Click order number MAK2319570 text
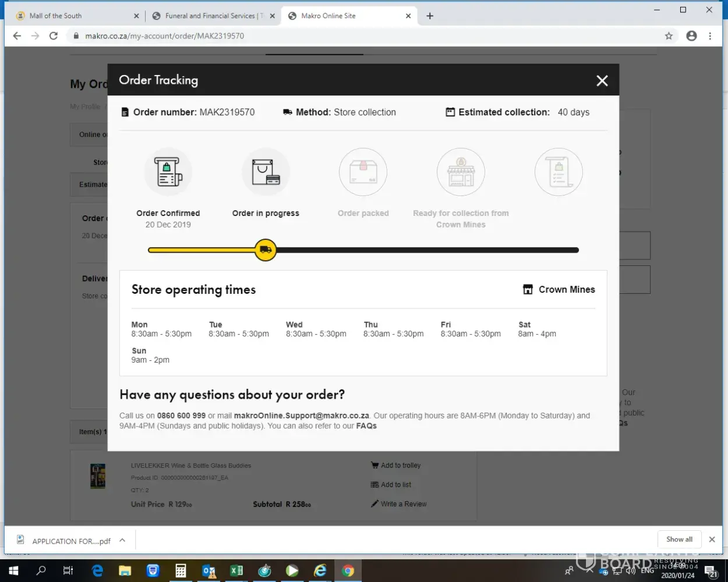Viewport: 728px width, 582px height. (227, 112)
